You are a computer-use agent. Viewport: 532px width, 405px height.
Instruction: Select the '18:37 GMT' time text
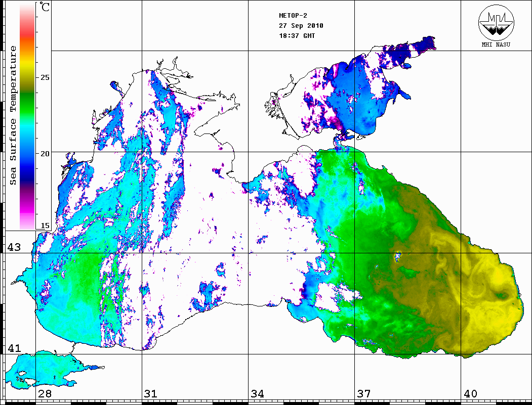click(x=297, y=36)
